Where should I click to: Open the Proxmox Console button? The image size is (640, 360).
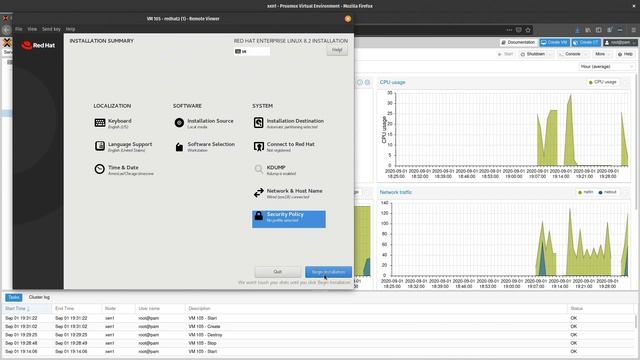(569, 54)
